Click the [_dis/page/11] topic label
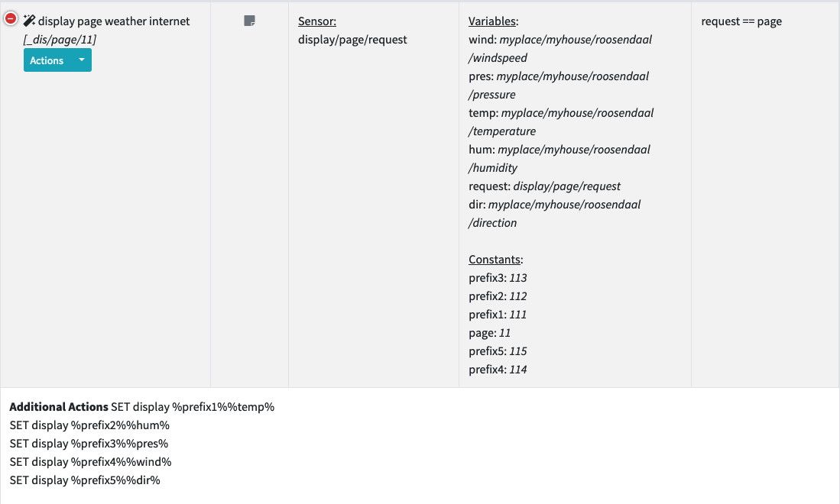 tap(60, 39)
